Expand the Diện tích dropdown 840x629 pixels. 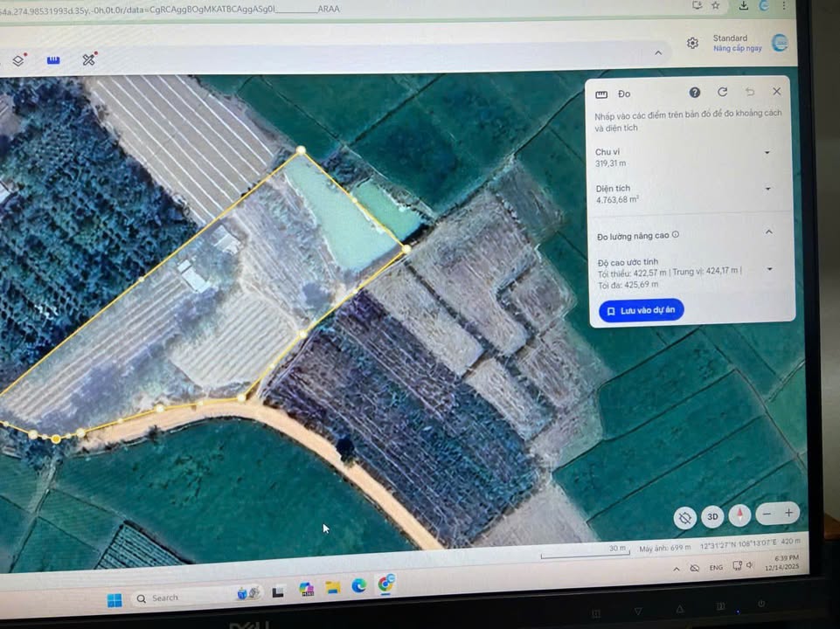pyautogui.click(x=767, y=188)
